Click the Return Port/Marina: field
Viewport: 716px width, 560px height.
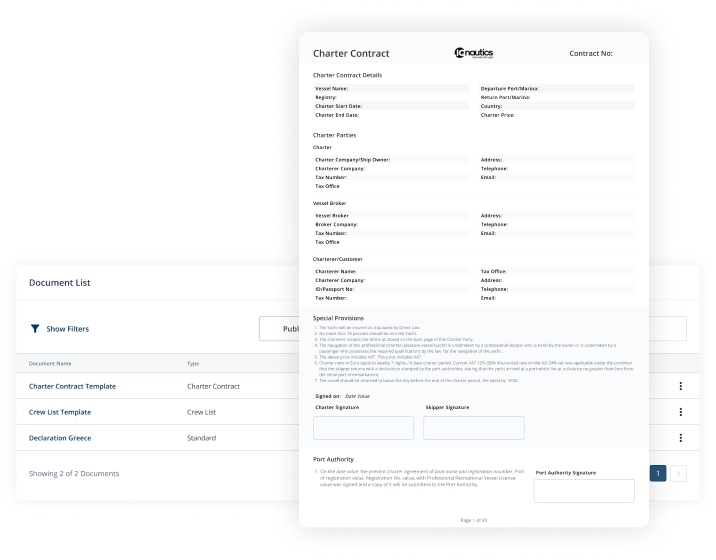(557, 97)
